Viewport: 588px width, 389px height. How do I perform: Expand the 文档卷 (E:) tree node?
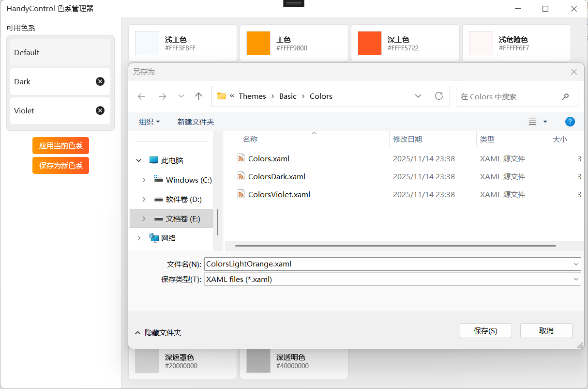[144, 218]
